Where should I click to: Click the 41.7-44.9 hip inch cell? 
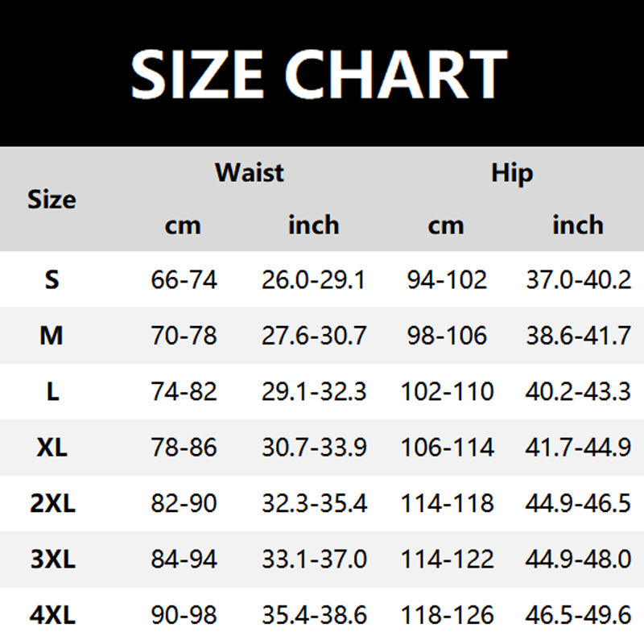(578, 447)
